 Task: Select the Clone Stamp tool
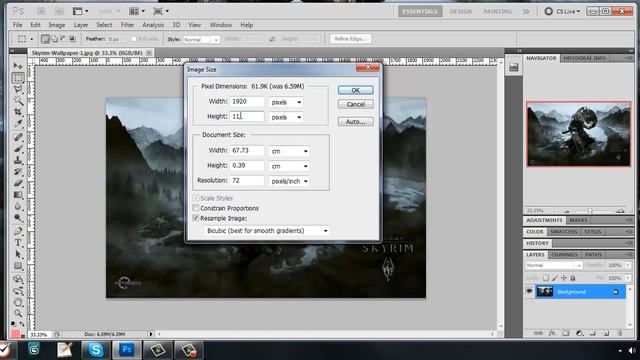tap(18, 160)
